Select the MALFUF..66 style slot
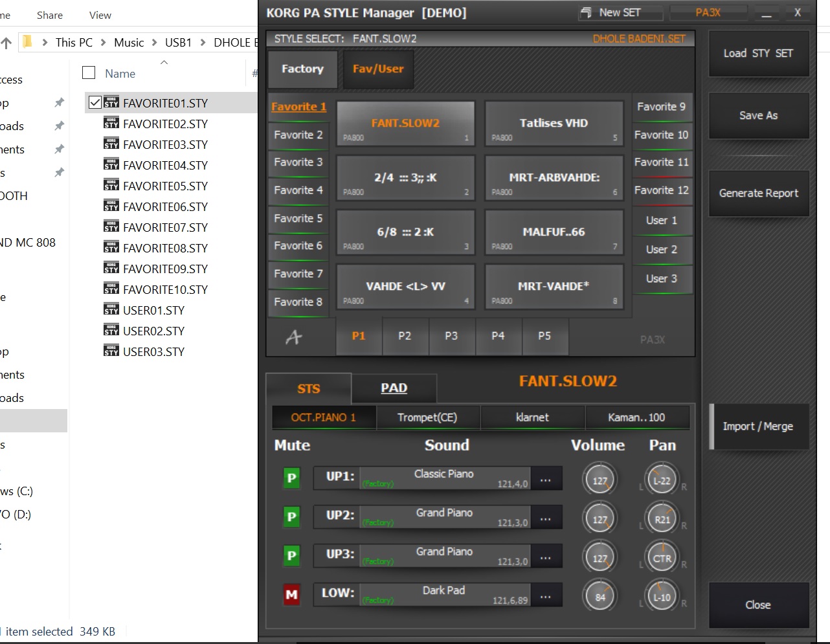This screenshot has width=830, height=644. click(x=554, y=232)
